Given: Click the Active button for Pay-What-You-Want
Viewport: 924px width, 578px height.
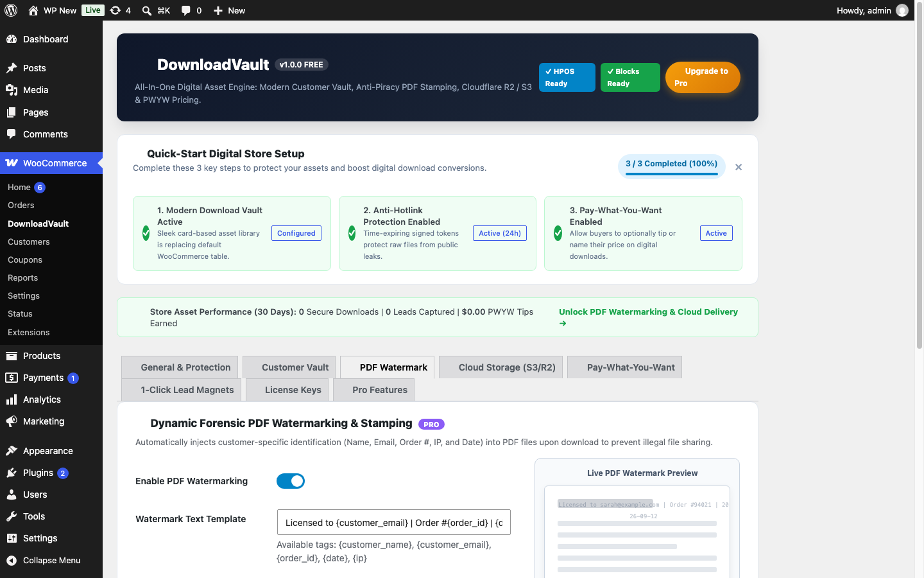Looking at the screenshot, I should point(716,233).
